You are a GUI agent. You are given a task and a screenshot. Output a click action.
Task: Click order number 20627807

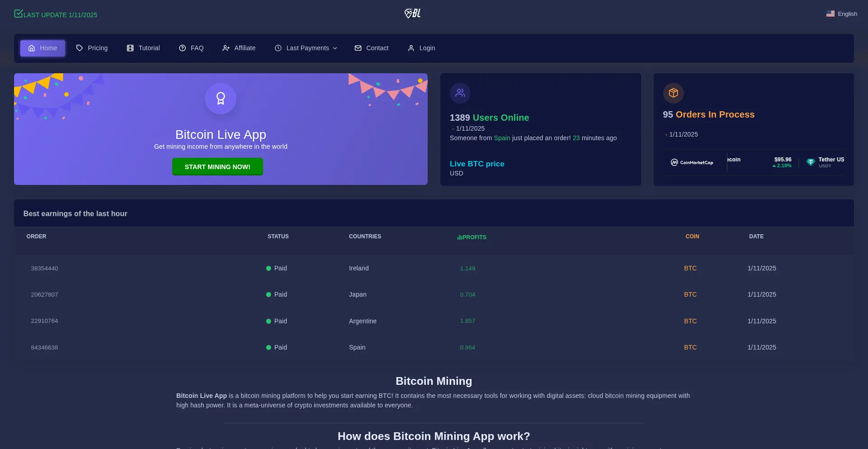[44, 295]
